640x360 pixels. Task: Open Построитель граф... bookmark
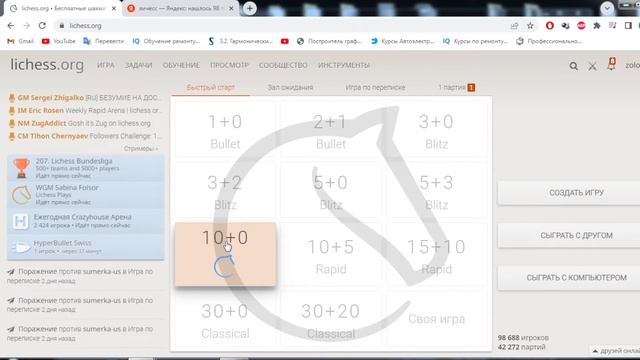coord(329,41)
